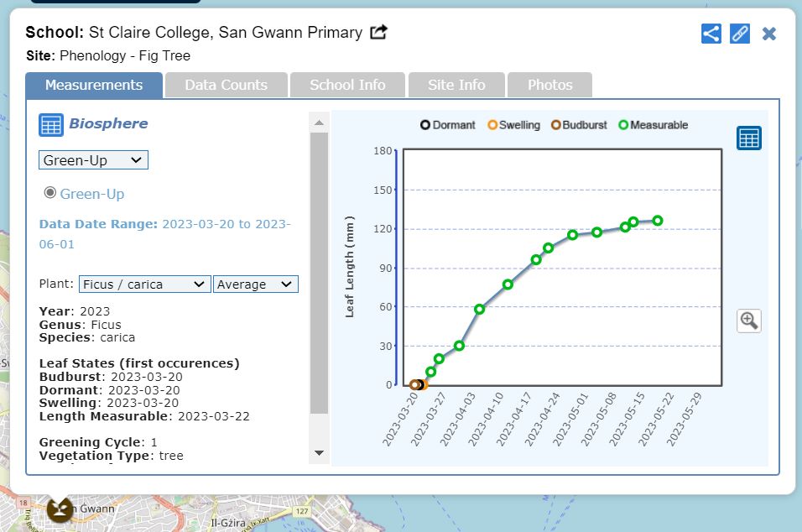Viewport: 802px width, 532px height.
Task: Click the copy link icon
Action: coord(739,34)
